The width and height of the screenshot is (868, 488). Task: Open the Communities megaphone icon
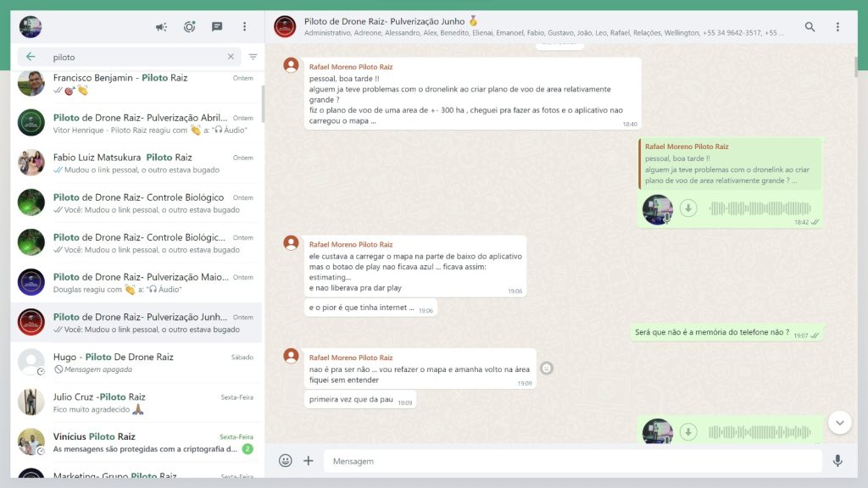coord(161,26)
